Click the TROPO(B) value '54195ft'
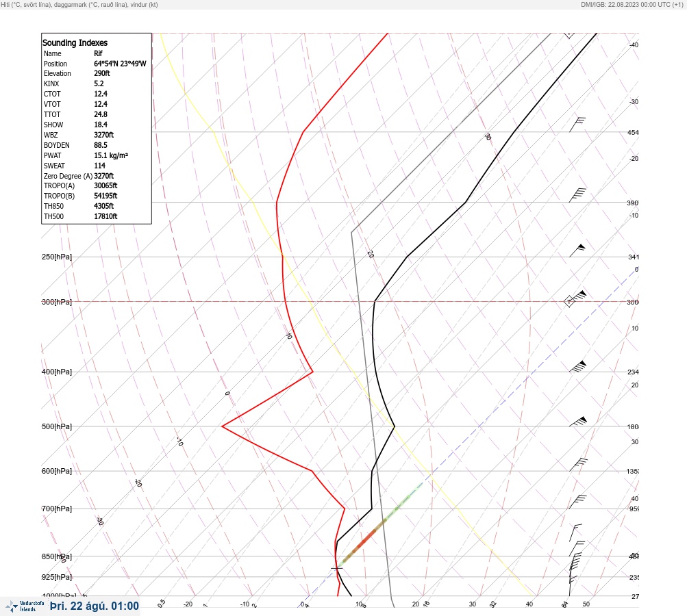The height and width of the screenshot is (616, 687). tap(105, 196)
